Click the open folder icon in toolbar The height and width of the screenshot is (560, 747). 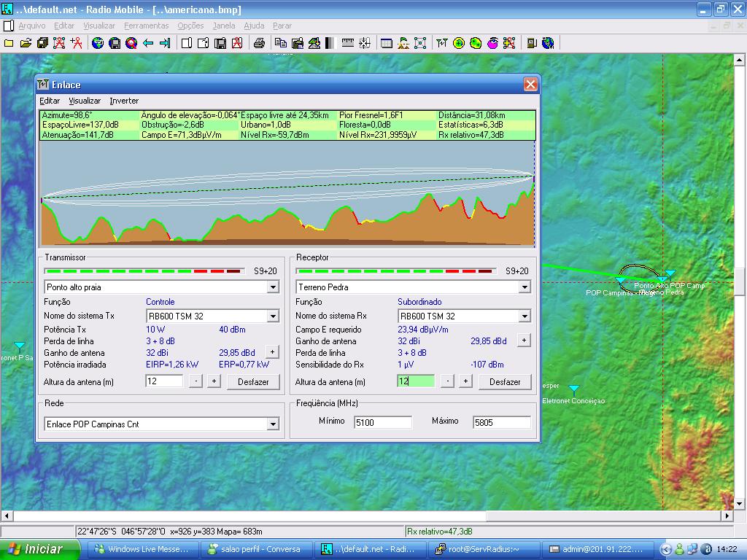pos(26,44)
